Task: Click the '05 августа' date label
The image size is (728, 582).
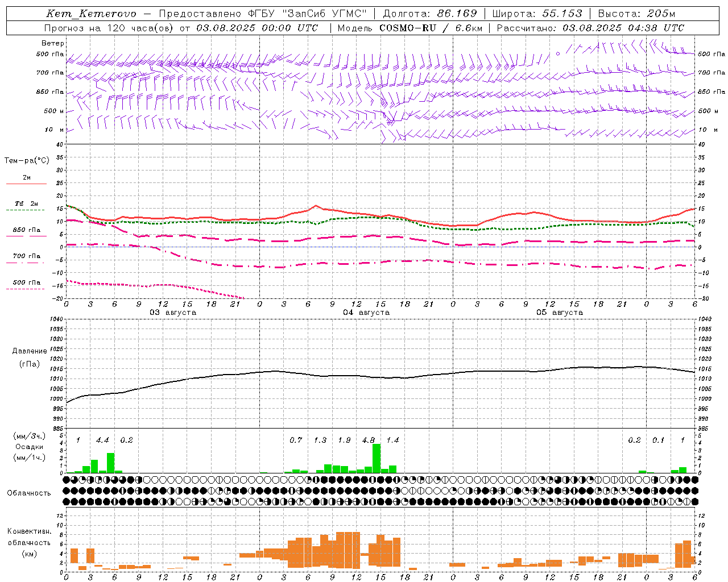Action: click(560, 313)
